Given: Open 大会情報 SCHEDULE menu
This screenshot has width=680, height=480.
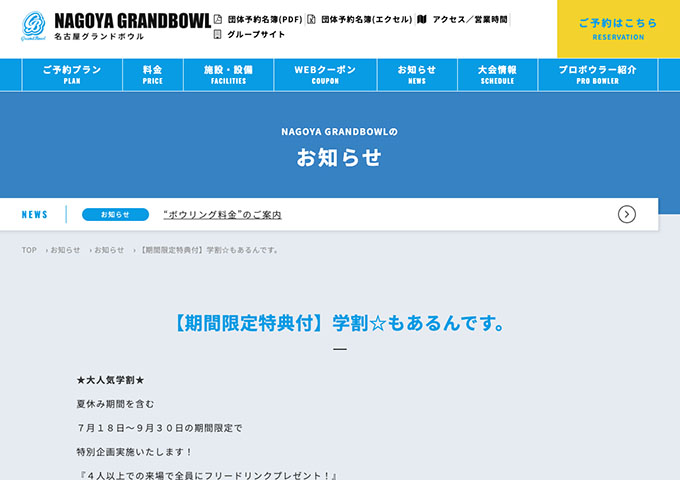Looking at the screenshot, I should 497,75.
